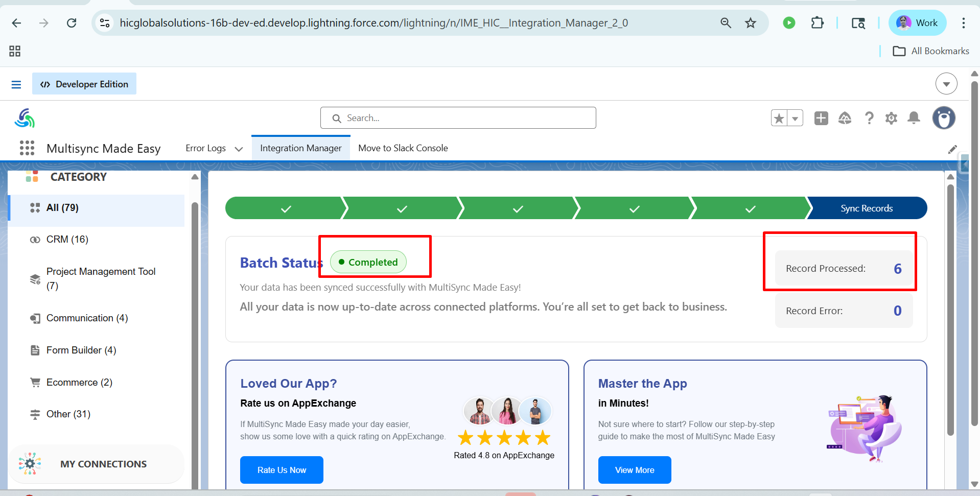Select the Sync Records progress step
The width and height of the screenshot is (980, 496).
tap(867, 208)
